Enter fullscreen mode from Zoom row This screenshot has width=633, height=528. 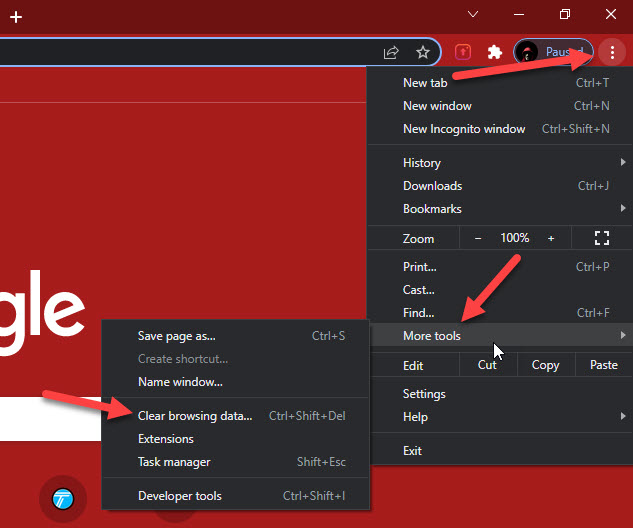pyautogui.click(x=601, y=238)
